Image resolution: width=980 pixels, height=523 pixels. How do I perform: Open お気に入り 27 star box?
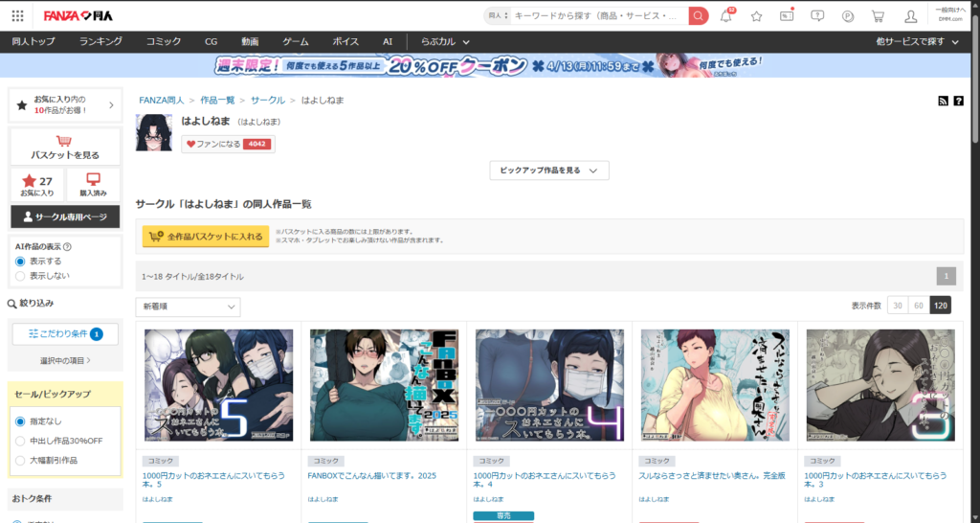(37, 186)
